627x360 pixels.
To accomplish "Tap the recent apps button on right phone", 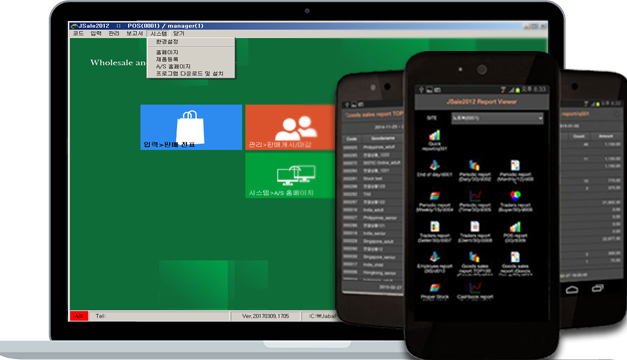I will coord(598,288).
